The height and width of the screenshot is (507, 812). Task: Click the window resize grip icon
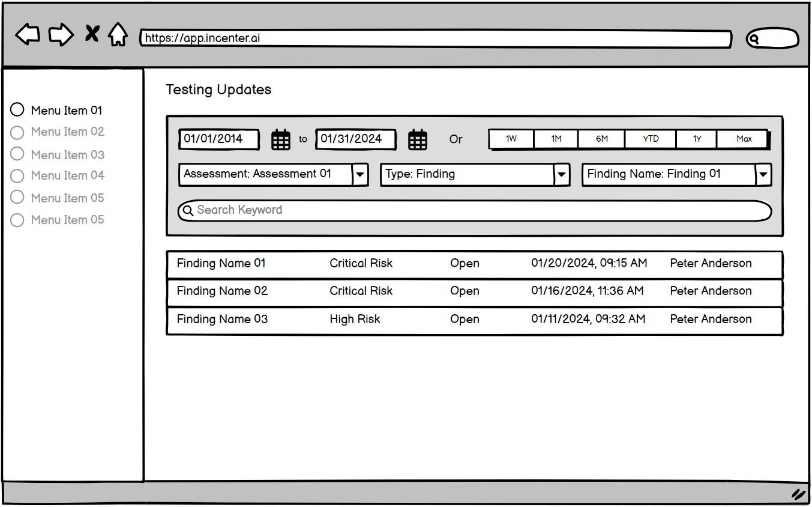click(798, 494)
